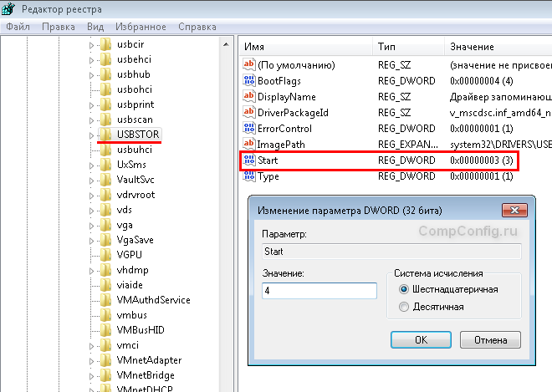
Task: Open the Файл menu
Action: coord(18,27)
